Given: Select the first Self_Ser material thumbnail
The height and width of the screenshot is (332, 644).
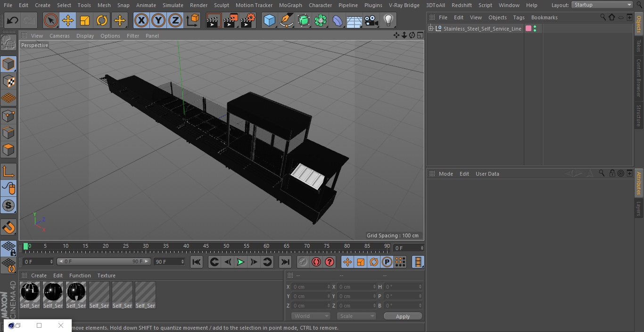Looking at the screenshot, I should click(30, 295).
